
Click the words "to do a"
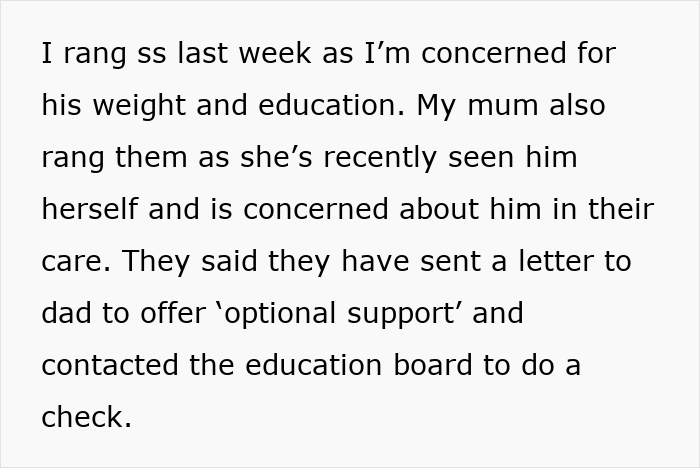[532, 366]
